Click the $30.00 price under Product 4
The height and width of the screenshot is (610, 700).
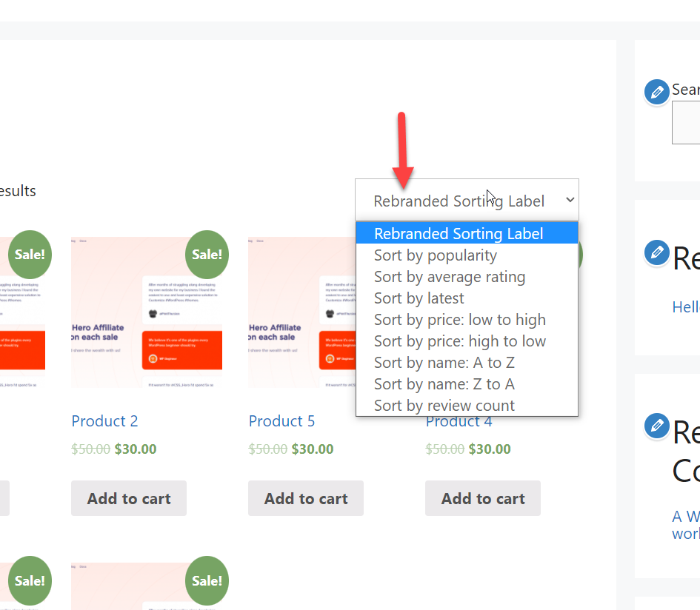click(x=490, y=449)
